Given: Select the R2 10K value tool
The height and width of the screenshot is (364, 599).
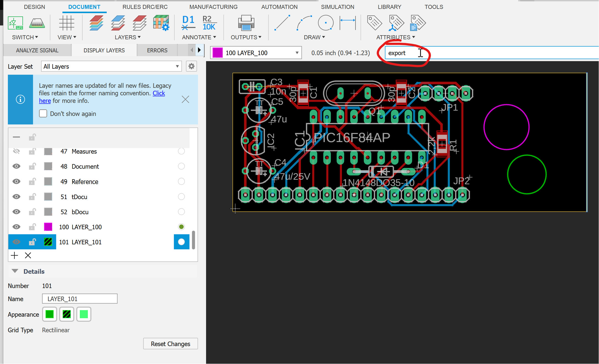Looking at the screenshot, I should point(209,23).
